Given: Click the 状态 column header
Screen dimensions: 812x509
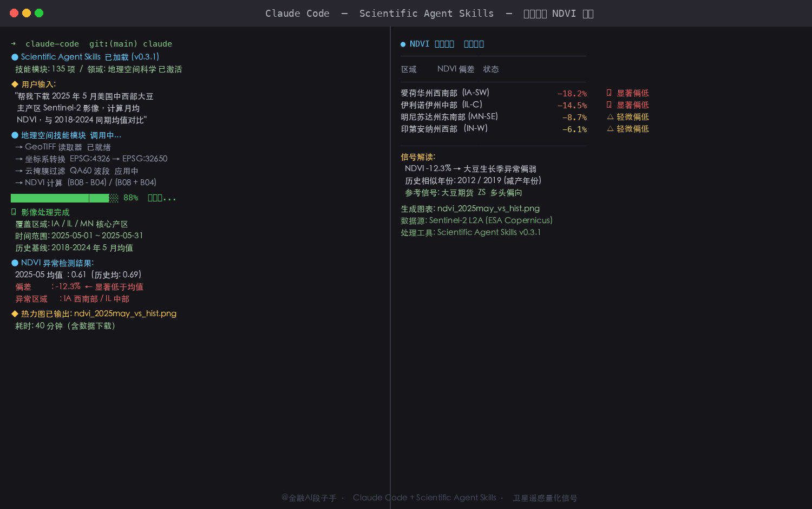Looking at the screenshot, I should click(x=491, y=69).
